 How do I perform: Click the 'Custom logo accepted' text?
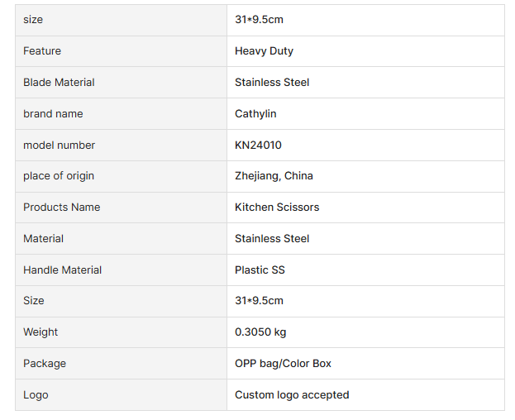(x=292, y=395)
